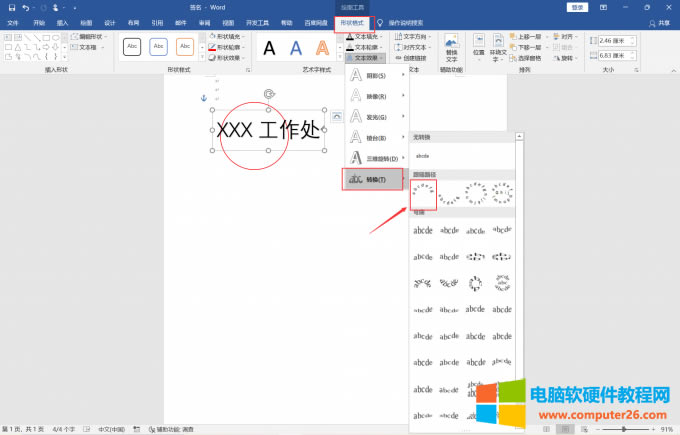Viewport: 680px width, 435px height.
Task: Click the undo arrow icon
Action: point(27,7)
